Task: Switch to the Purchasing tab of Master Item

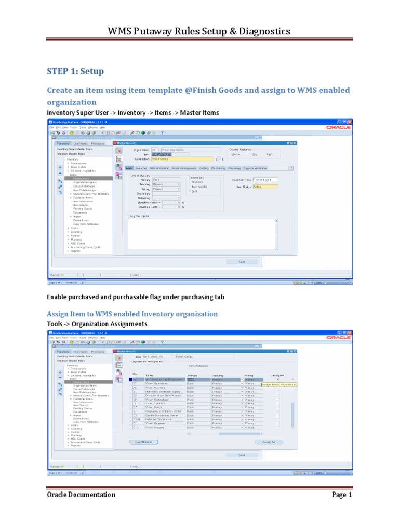Action: (x=218, y=168)
